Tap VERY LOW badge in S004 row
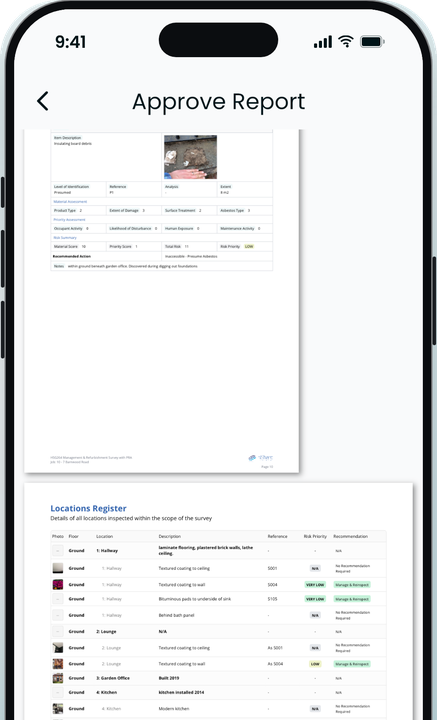The image size is (437, 720). click(315, 585)
